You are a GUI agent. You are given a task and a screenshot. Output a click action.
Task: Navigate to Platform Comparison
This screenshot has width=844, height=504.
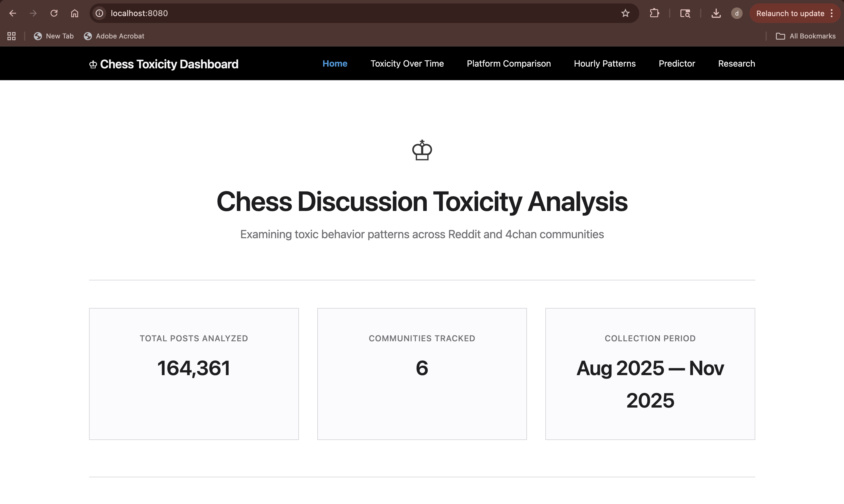(508, 63)
